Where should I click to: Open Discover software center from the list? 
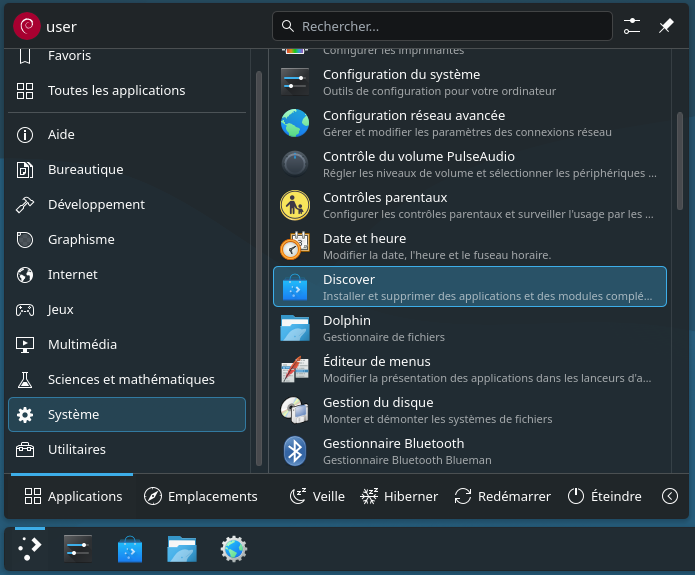pos(469,287)
